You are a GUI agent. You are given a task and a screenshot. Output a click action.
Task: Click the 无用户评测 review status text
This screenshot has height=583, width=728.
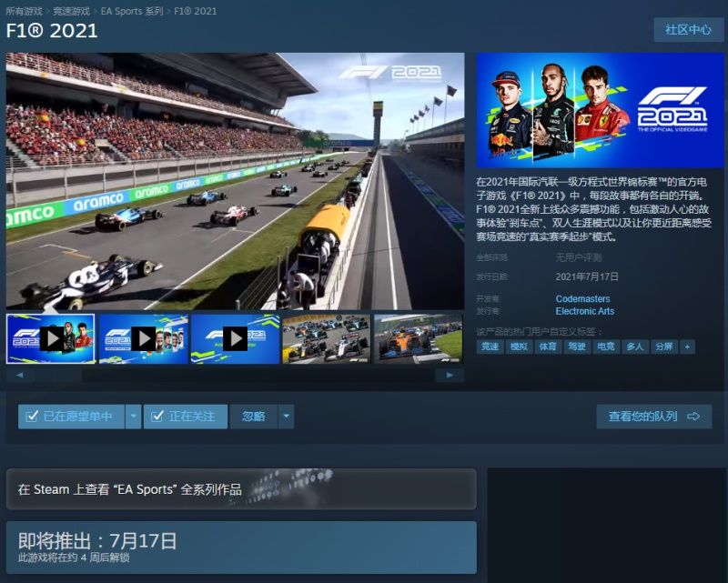tap(579, 257)
